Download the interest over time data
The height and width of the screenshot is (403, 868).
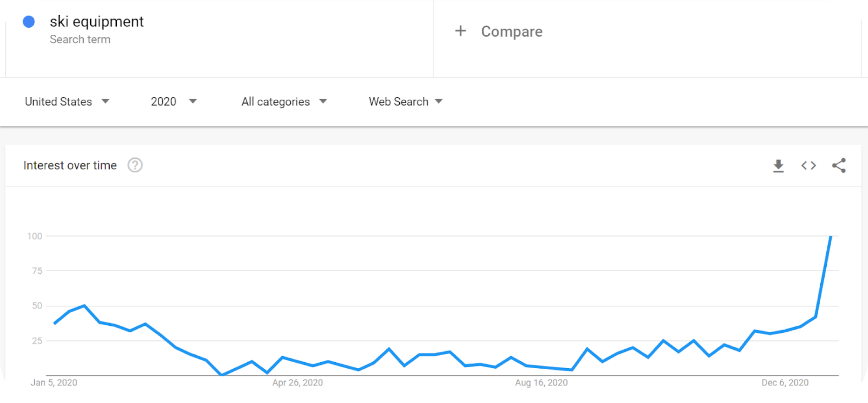[778, 166]
